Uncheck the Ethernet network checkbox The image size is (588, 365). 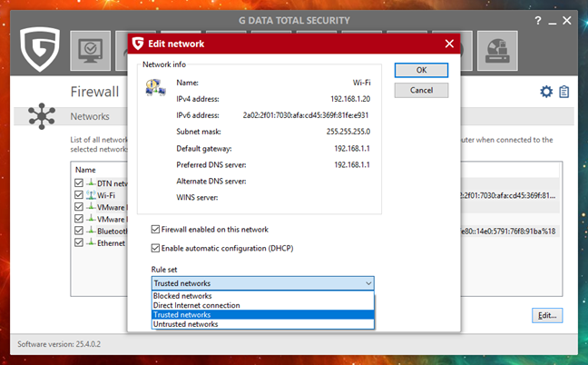click(79, 242)
